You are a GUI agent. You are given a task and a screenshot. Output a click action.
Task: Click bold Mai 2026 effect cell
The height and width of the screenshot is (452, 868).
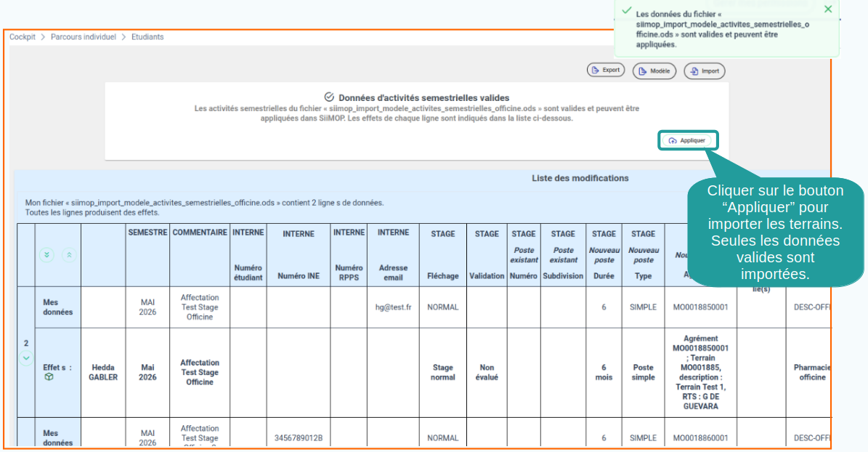pos(147,372)
